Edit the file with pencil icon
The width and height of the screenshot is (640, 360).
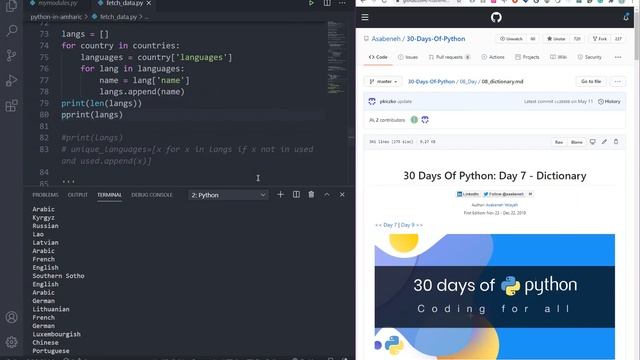coord(604,142)
